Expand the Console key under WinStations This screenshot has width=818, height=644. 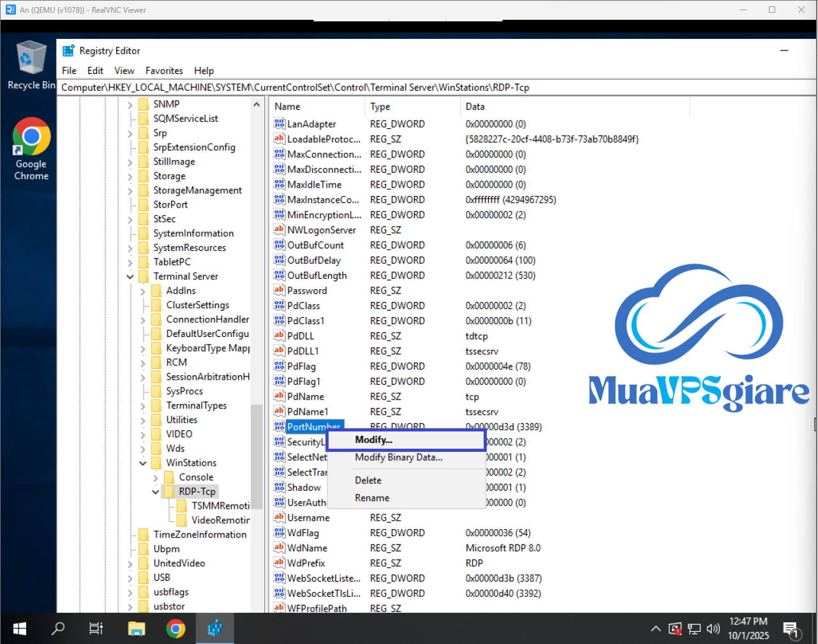click(x=156, y=477)
